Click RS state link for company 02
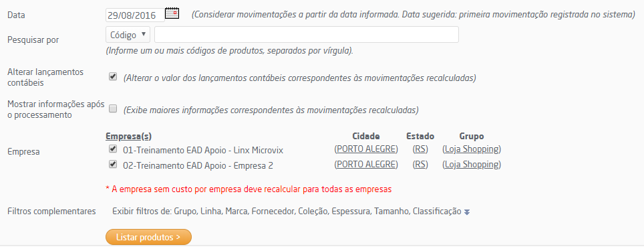This screenshot has width=644, height=247. (420, 165)
